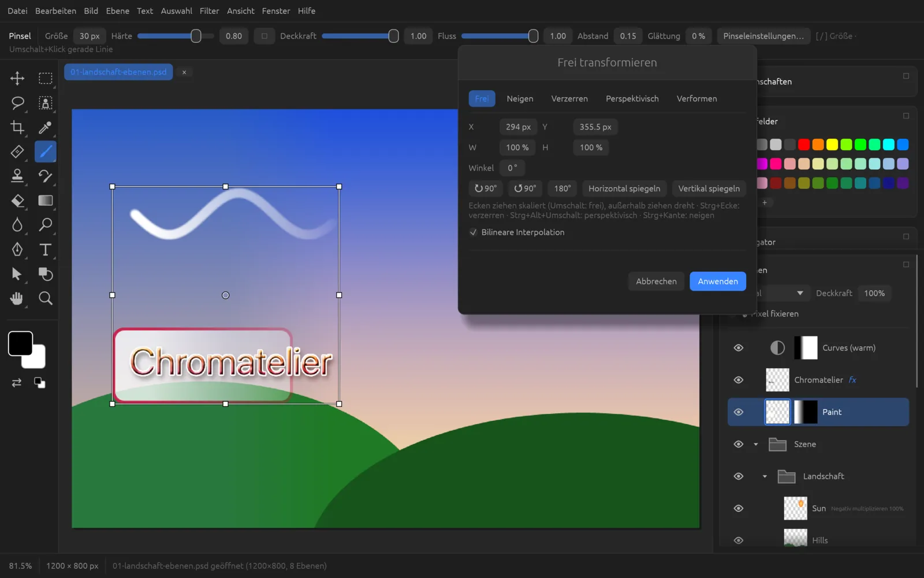This screenshot has height=578, width=924.
Task: Switch to the Neigen transform tab
Action: (x=520, y=99)
